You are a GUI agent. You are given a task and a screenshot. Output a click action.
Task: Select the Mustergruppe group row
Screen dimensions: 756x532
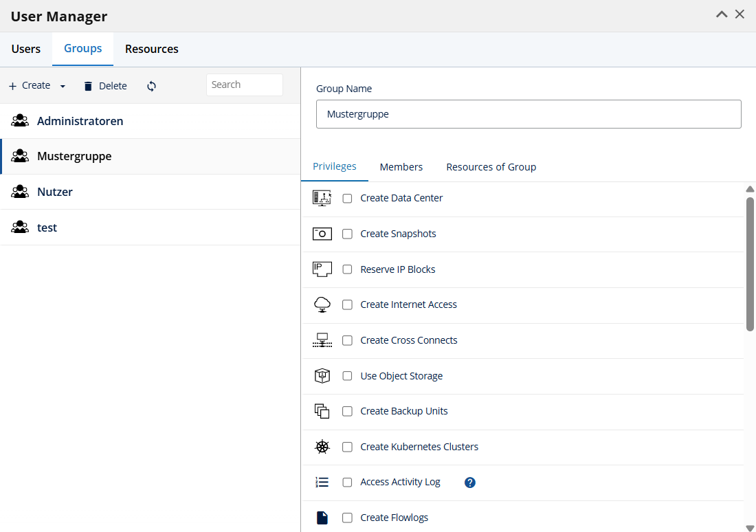pyautogui.click(x=150, y=156)
